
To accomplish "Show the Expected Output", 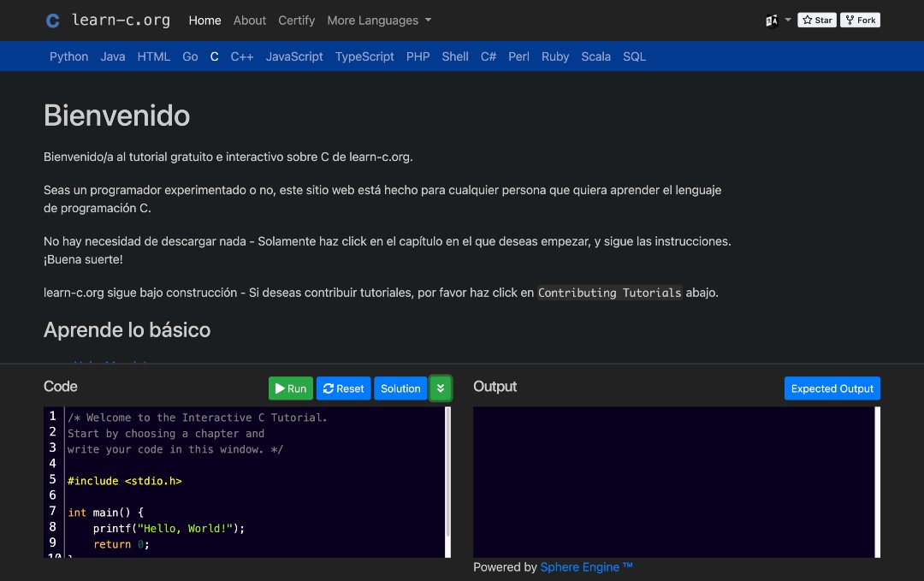I will 832,388.
